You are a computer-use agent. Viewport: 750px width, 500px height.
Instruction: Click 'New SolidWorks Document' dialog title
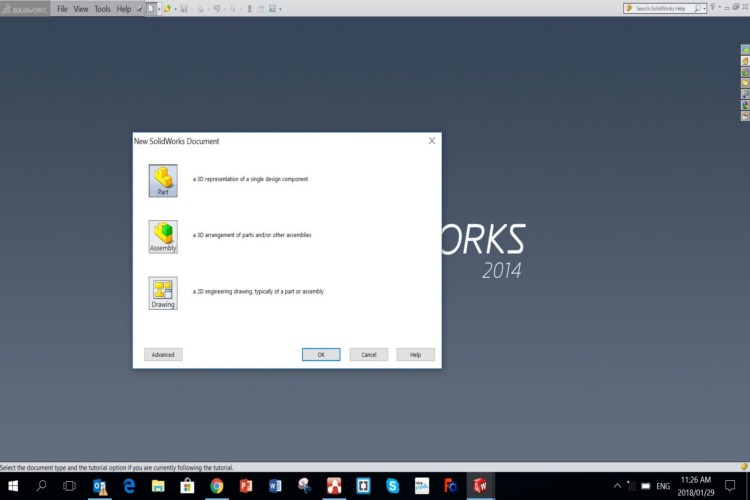click(x=176, y=141)
